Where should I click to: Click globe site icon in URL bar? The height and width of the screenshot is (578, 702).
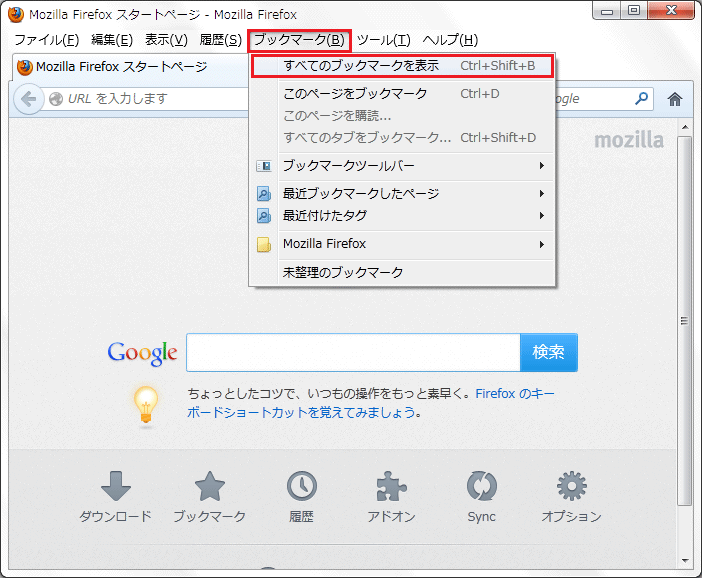click(x=56, y=99)
